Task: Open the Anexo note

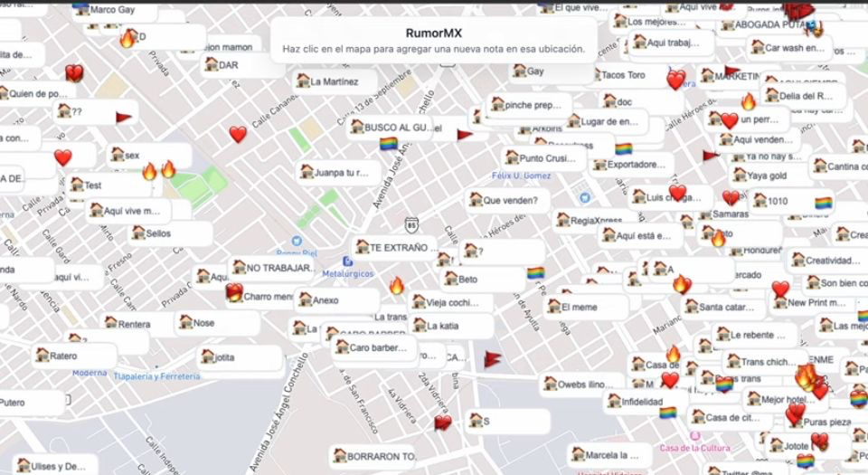Action: point(336,300)
